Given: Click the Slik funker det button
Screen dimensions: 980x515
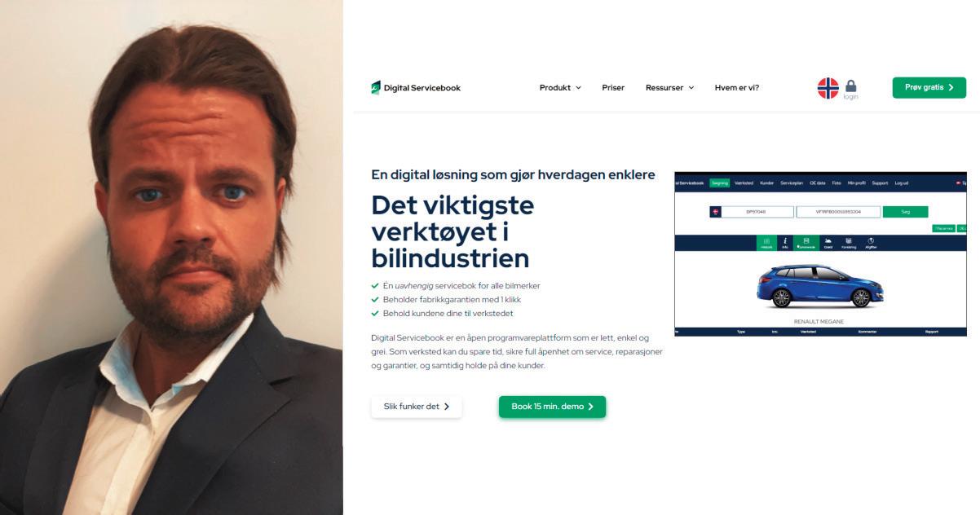Looking at the screenshot, I should pyautogui.click(x=417, y=407).
